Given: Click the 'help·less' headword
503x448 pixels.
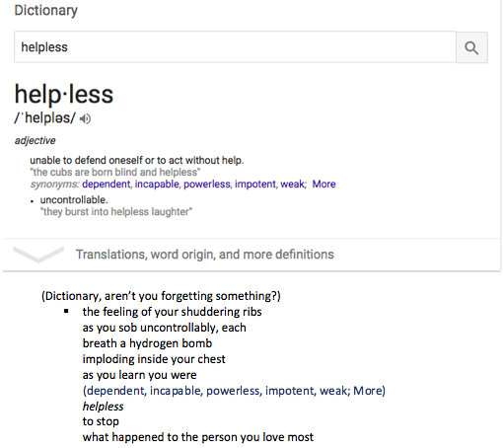Looking at the screenshot, I should click(x=64, y=94).
